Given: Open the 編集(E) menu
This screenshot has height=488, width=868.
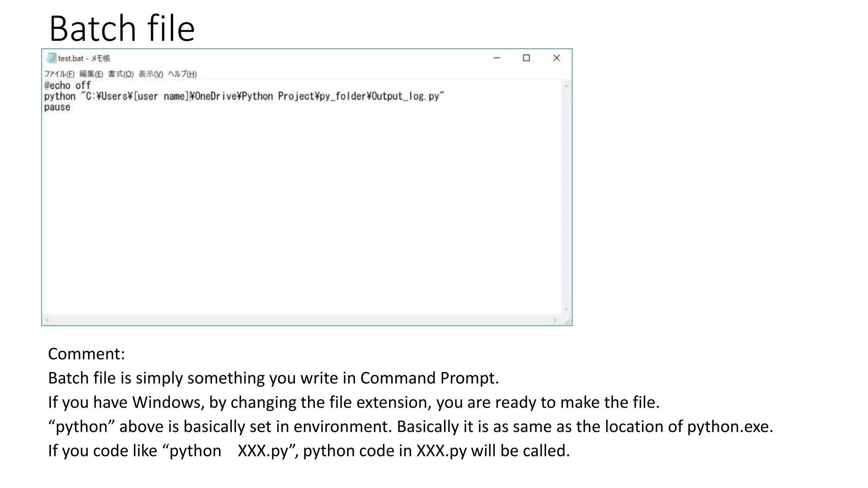Looking at the screenshot, I should 91,74.
